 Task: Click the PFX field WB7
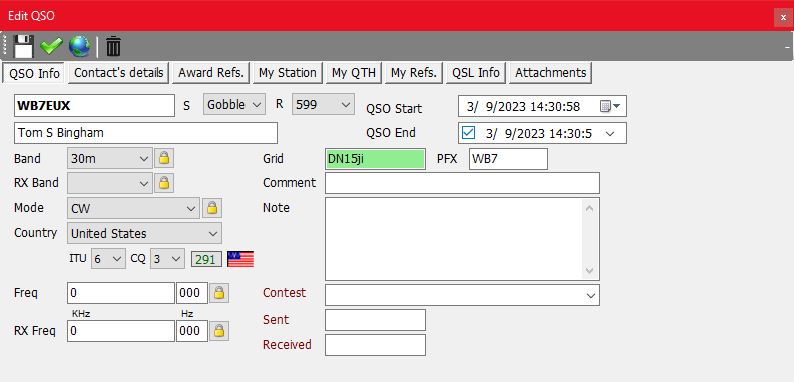click(x=508, y=159)
